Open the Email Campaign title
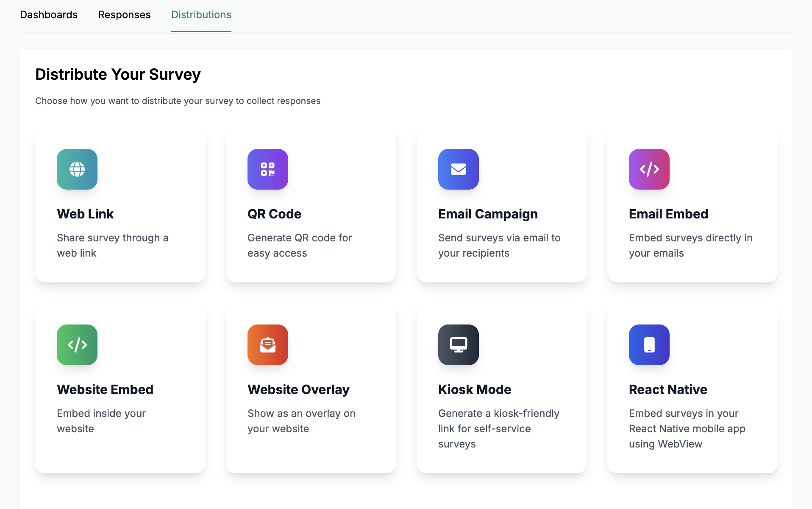 click(488, 214)
